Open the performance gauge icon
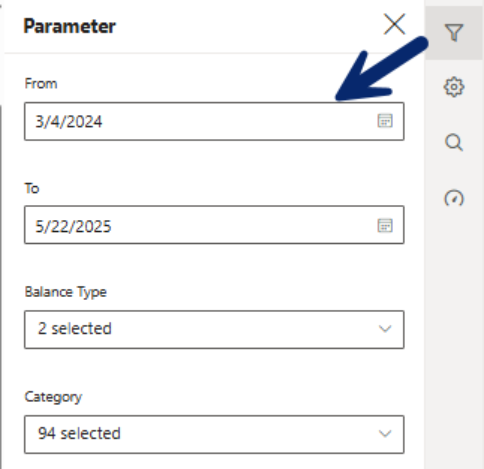This screenshot has height=469, width=484. [x=454, y=198]
